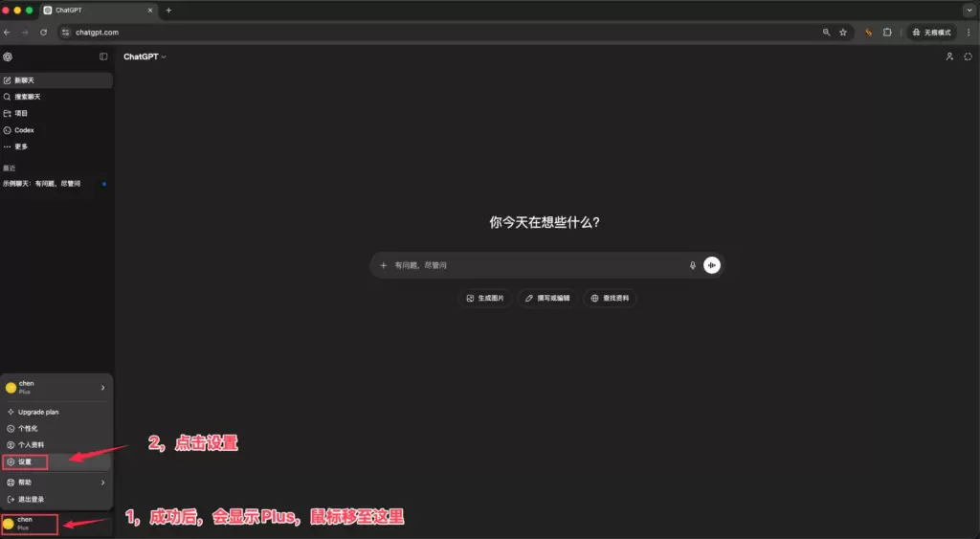Open search chats (搜索聊天)
Image resolution: width=980 pixels, height=539 pixels.
tap(27, 97)
